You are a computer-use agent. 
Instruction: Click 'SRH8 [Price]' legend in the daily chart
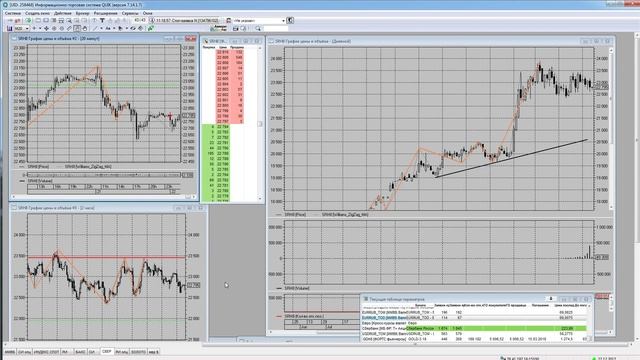click(x=295, y=214)
